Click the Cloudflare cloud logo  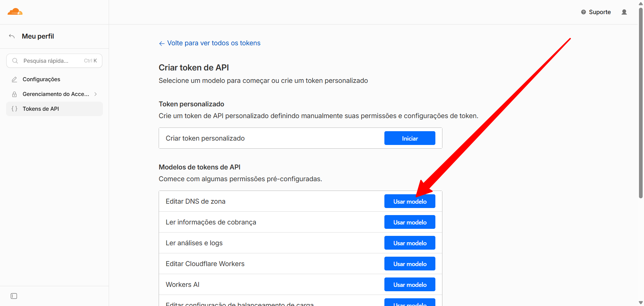tap(15, 12)
